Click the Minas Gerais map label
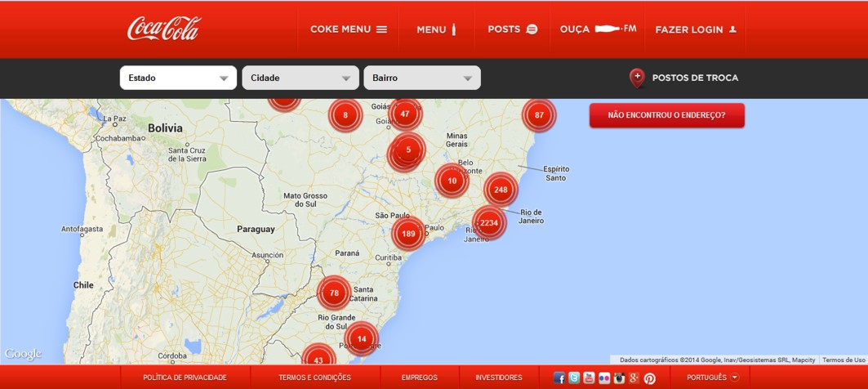Image resolution: width=868 pixels, height=389 pixels. point(456,140)
